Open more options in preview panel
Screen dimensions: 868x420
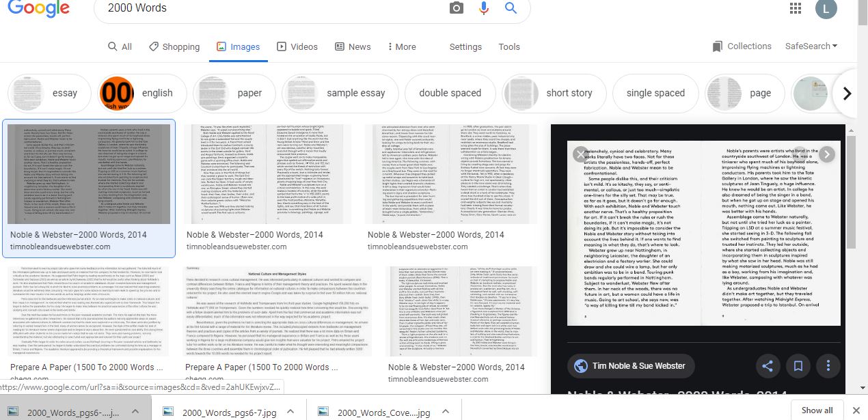pos(828,366)
